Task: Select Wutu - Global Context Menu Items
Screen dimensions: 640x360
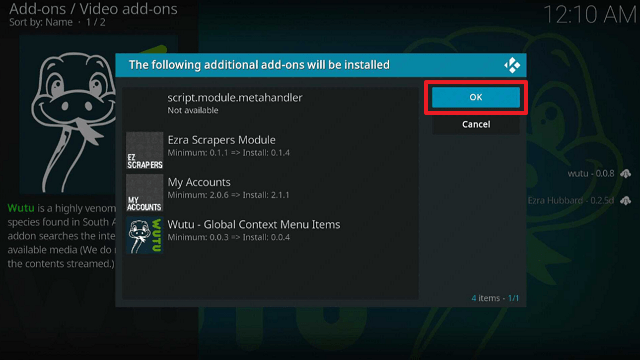Action: click(271, 235)
